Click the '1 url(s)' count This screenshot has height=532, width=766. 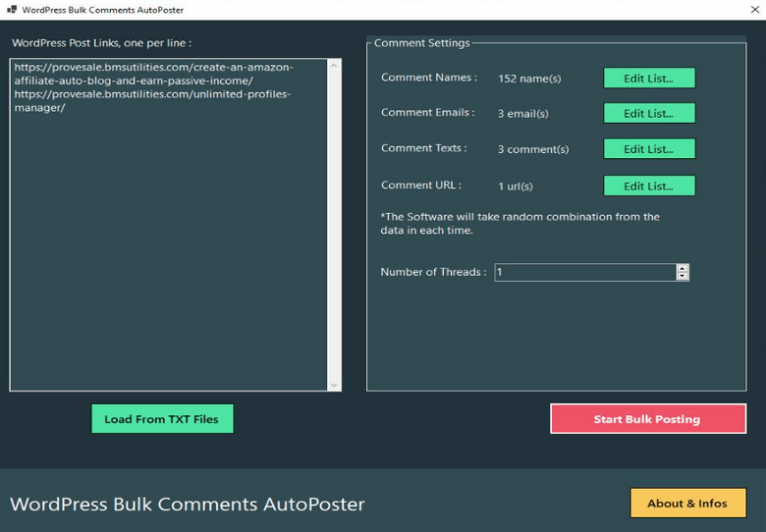516,186
